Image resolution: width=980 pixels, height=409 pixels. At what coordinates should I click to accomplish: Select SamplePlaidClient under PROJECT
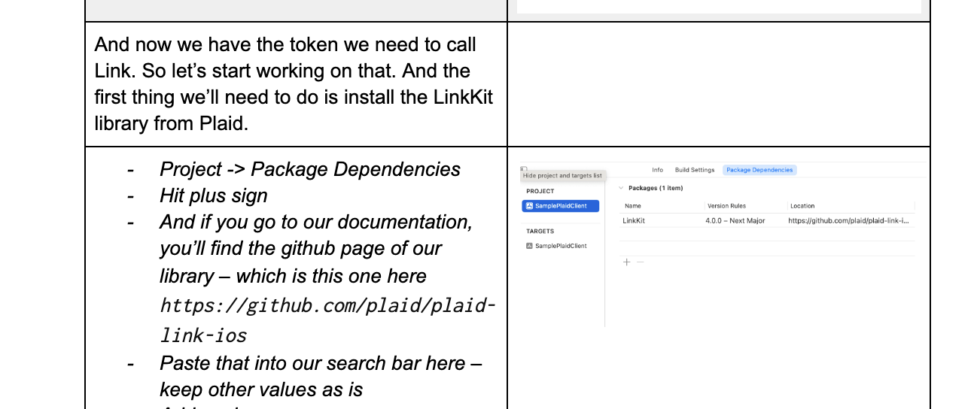[561, 206]
